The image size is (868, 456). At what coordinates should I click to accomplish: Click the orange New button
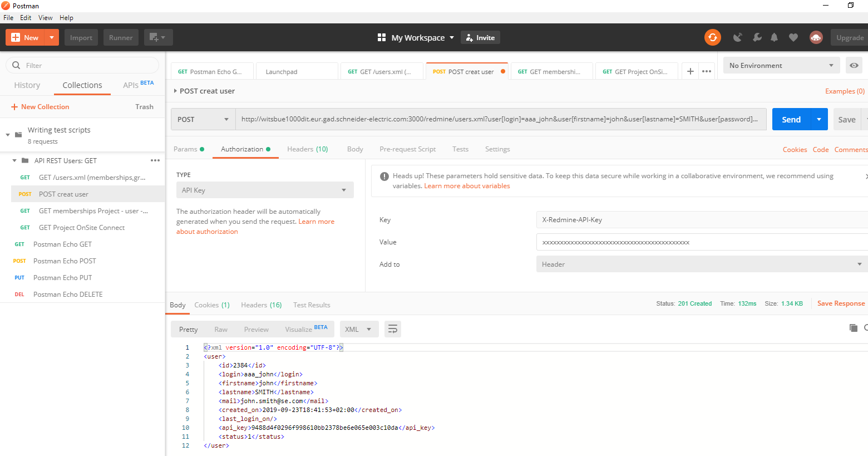[25, 37]
